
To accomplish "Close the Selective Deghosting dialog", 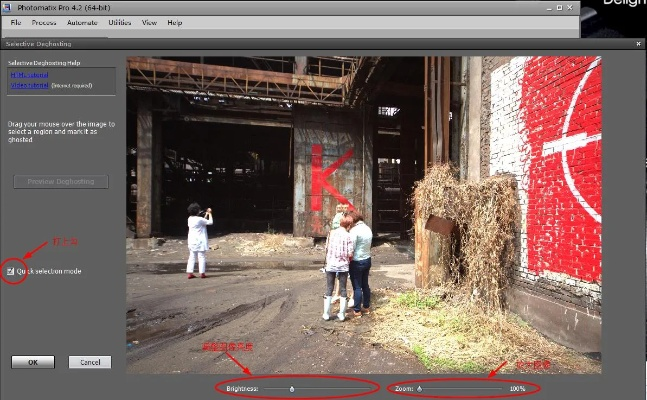I will [638, 43].
